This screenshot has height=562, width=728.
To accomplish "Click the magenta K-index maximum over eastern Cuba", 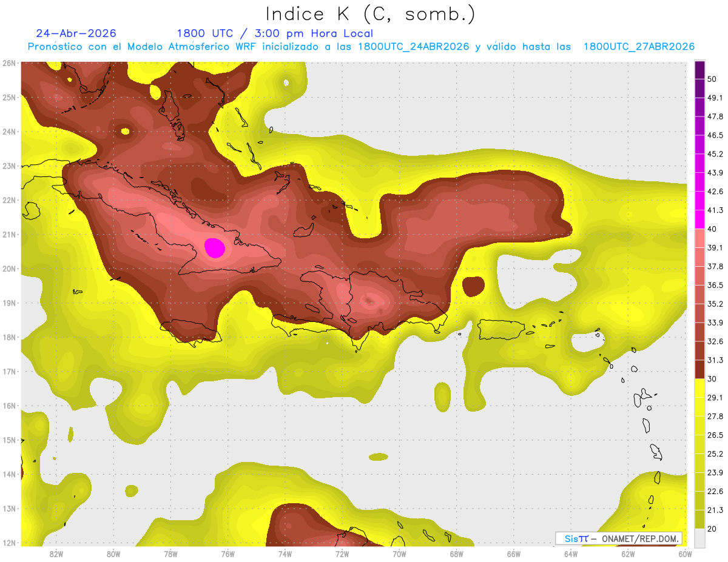I will 215,248.
